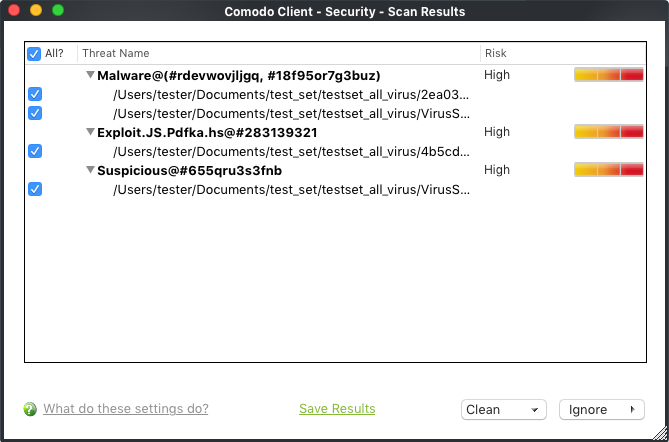669x442 pixels.
Task: Click the Save Results link
Action: (x=337, y=409)
